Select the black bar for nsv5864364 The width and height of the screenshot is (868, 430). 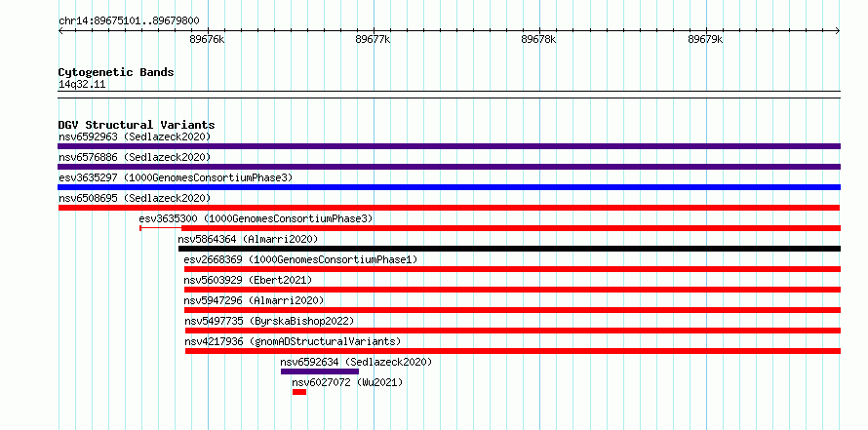coord(509,249)
